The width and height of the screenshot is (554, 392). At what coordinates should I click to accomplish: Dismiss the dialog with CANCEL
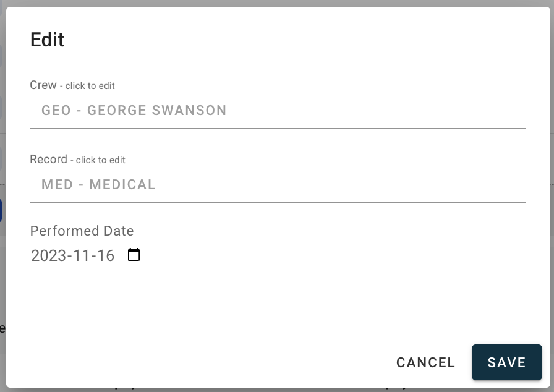tap(425, 363)
